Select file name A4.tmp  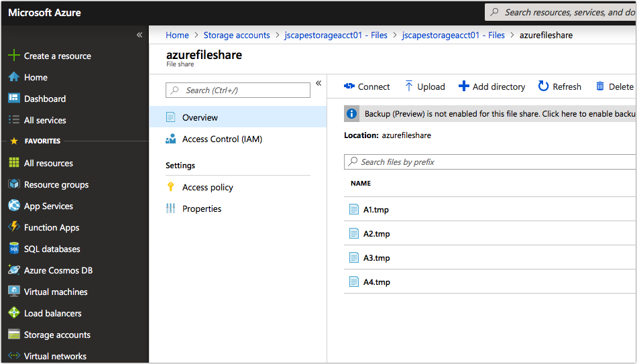[x=376, y=282]
